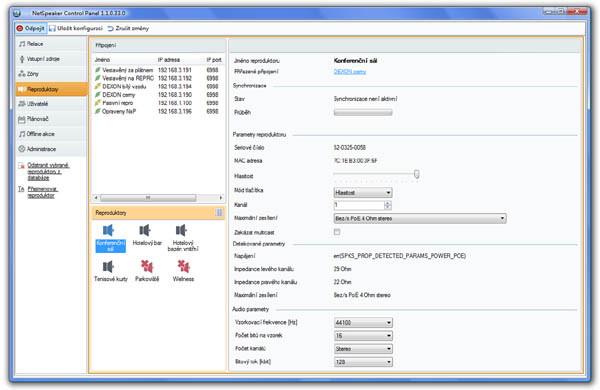Click the Hlasitost volume slider handle
600x390 pixels.
(416, 175)
